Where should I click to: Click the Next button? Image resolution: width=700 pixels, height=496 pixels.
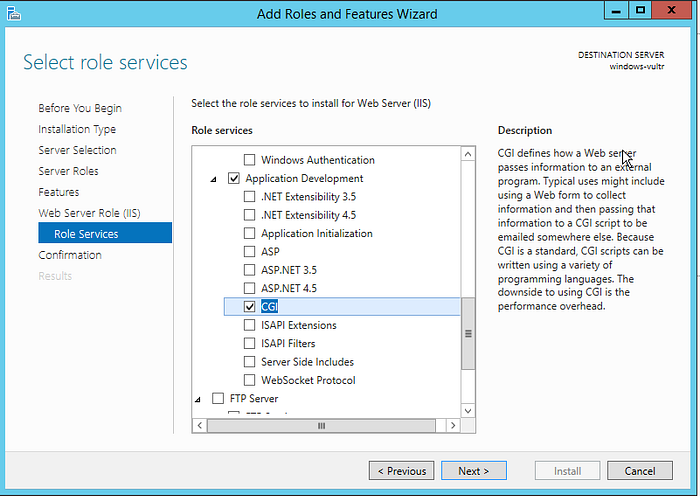pos(474,471)
